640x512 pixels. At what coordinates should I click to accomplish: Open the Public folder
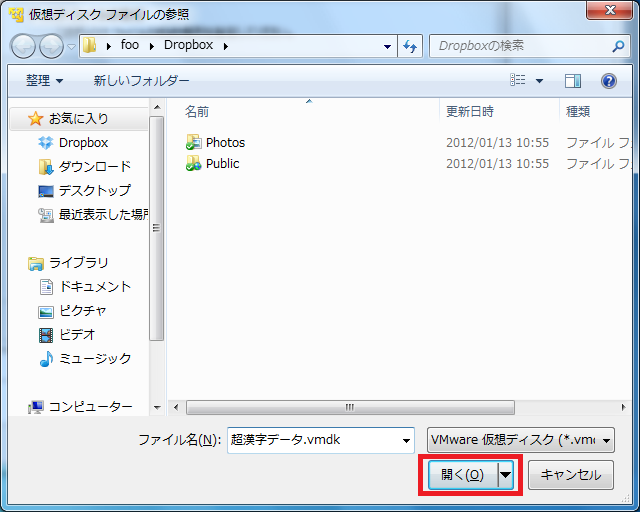[x=222, y=163]
